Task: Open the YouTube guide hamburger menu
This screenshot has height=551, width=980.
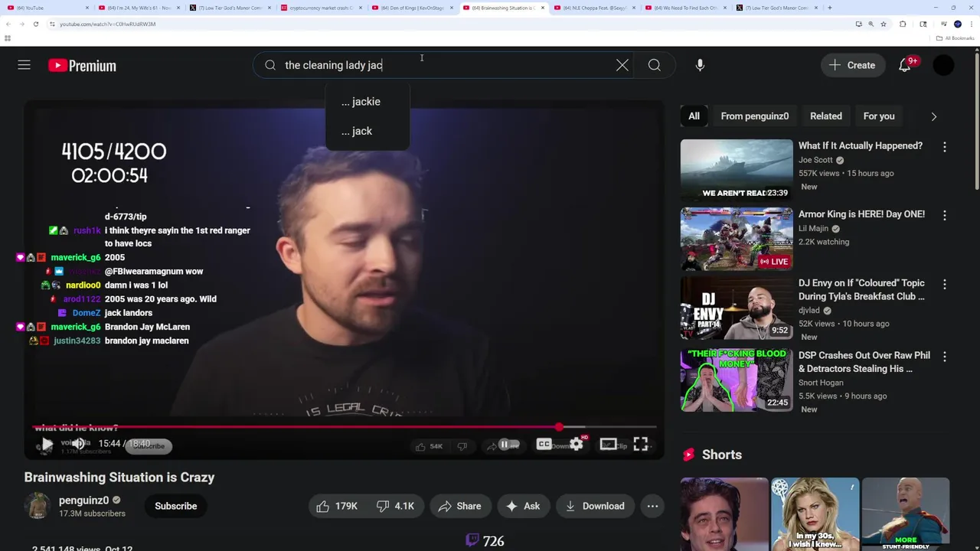Action: [x=24, y=65]
